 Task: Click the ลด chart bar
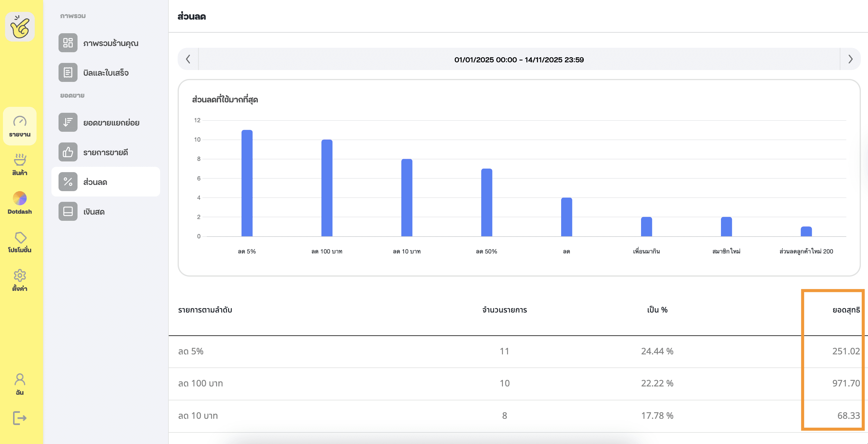566,217
